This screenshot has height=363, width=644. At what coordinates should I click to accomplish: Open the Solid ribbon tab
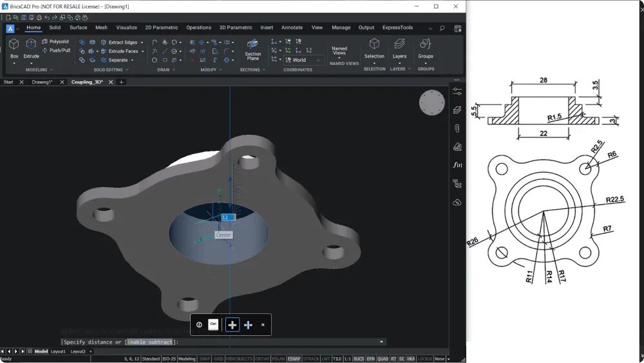55,28
